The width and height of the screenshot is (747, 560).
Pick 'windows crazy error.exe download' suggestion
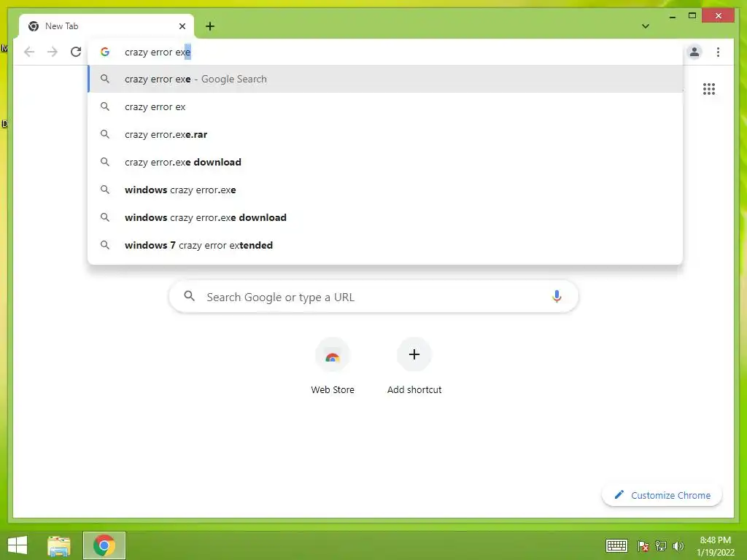point(385,217)
